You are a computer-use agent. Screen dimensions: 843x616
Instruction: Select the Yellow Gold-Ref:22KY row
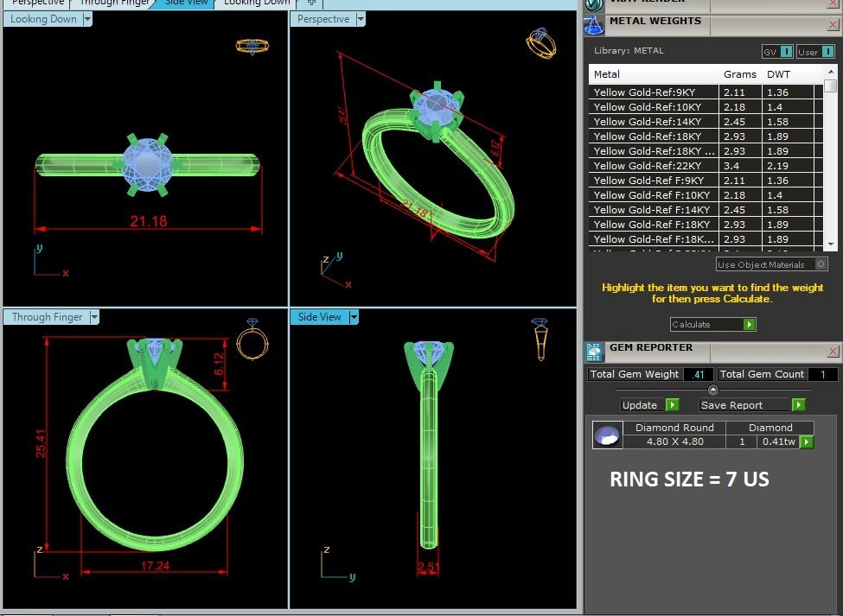click(x=657, y=165)
